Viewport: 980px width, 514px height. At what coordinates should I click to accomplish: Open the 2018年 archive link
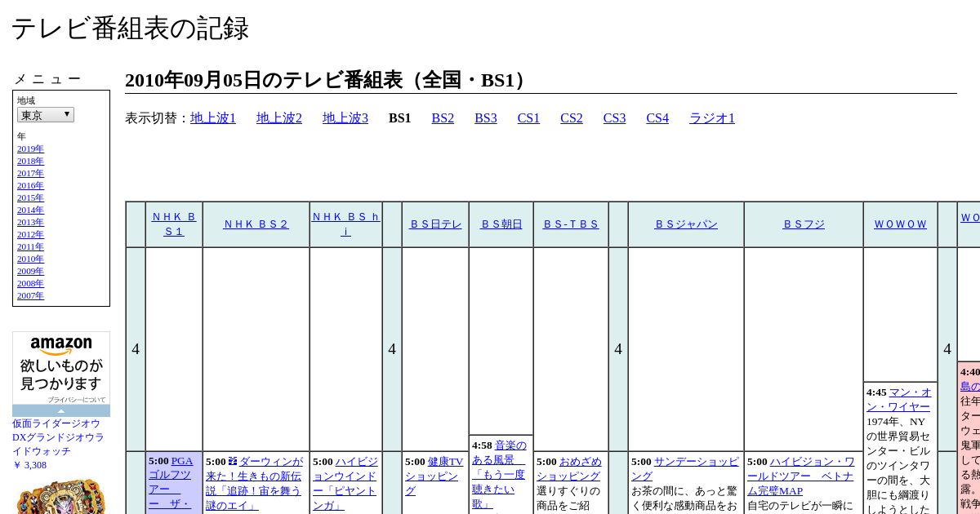[x=30, y=162]
